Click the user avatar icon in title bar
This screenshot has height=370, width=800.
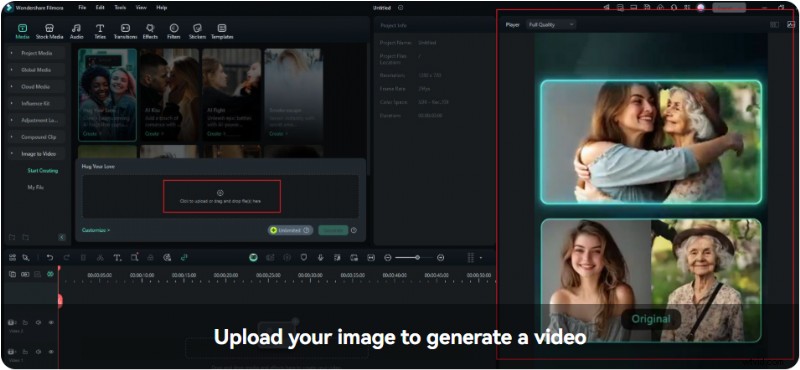coord(701,8)
